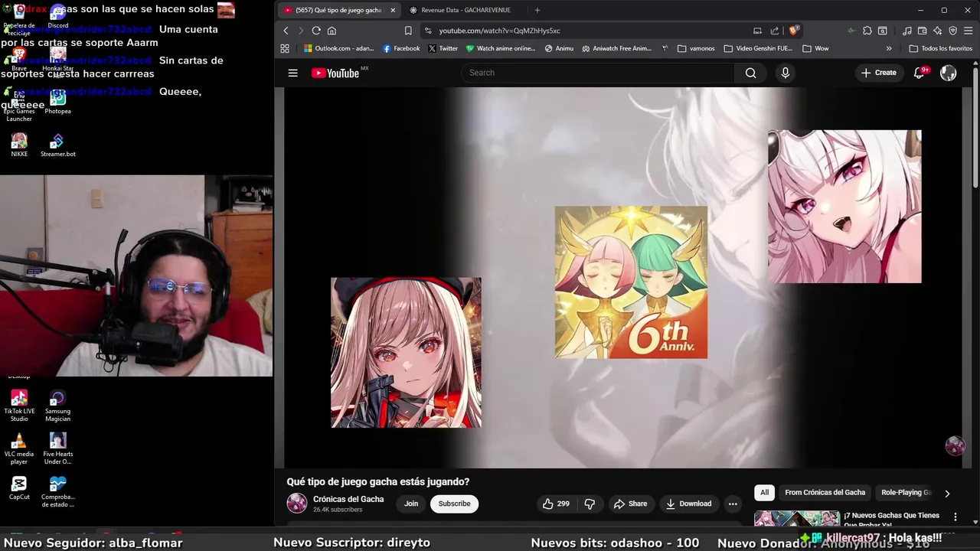Open a new browser tab
980x551 pixels.
click(x=537, y=10)
